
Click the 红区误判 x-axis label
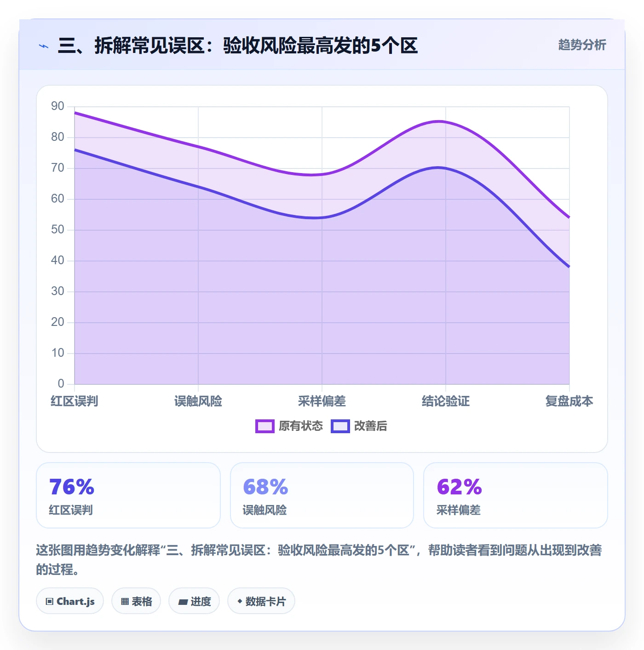[74, 401]
